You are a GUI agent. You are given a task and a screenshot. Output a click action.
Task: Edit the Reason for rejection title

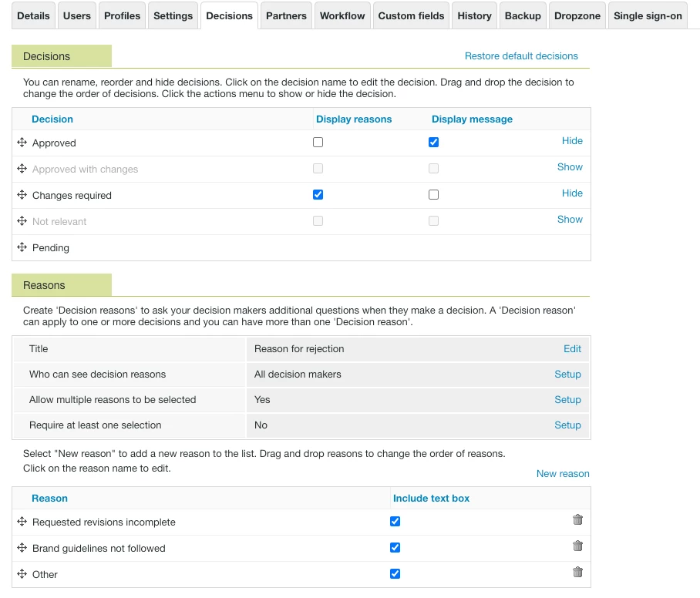pos(572,349)
